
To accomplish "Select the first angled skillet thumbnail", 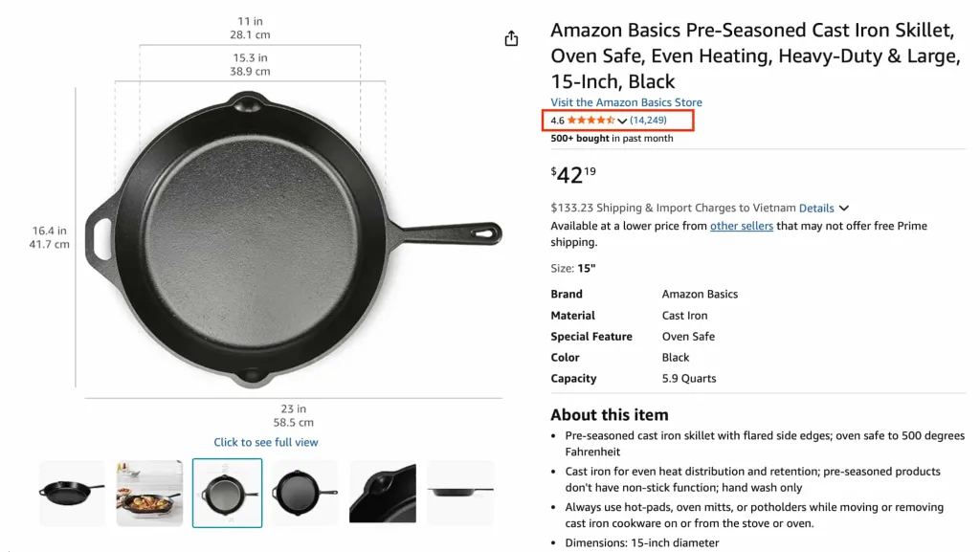I will point(72,493).
